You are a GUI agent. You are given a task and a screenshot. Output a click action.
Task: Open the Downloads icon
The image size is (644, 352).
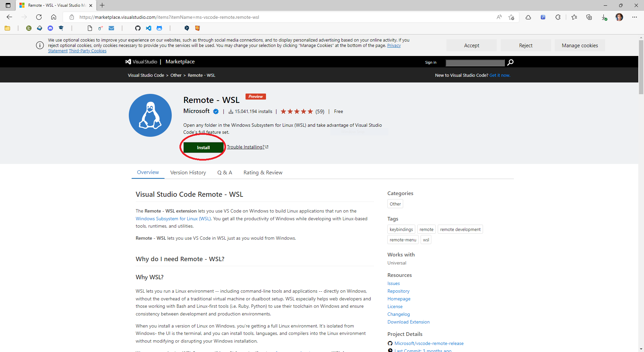604,17
